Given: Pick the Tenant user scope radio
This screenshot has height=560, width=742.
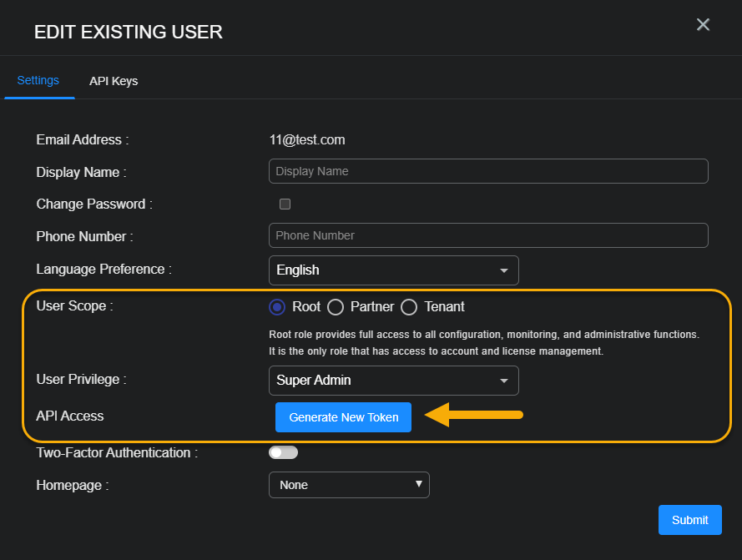Looking at the screenshot, I should (409, 307).
